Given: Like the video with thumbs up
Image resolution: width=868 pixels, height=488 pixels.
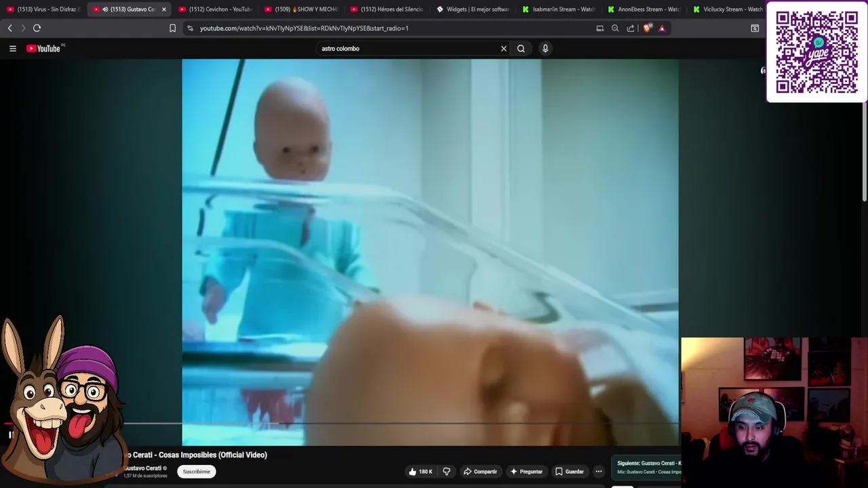Looking at the screenshot, I should [x=412, y=472].
